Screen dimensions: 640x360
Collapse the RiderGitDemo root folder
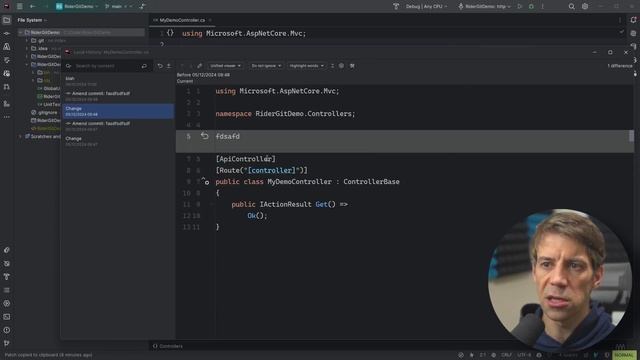[20, 32]
